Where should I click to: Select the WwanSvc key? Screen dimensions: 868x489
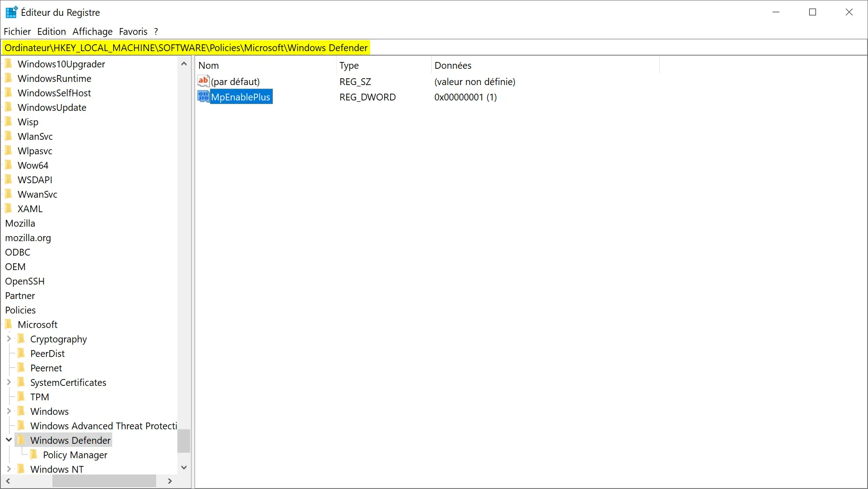[x=37, y=194]
